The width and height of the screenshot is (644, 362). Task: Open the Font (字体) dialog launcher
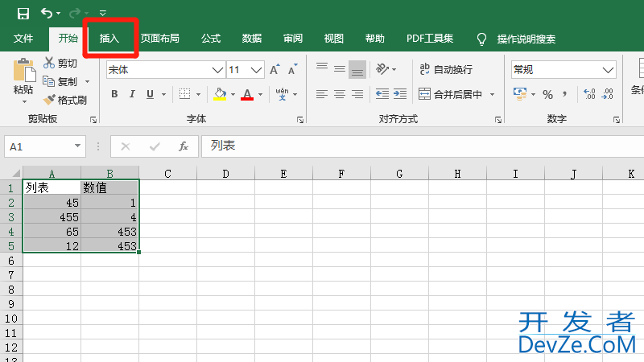coord(300,120)
